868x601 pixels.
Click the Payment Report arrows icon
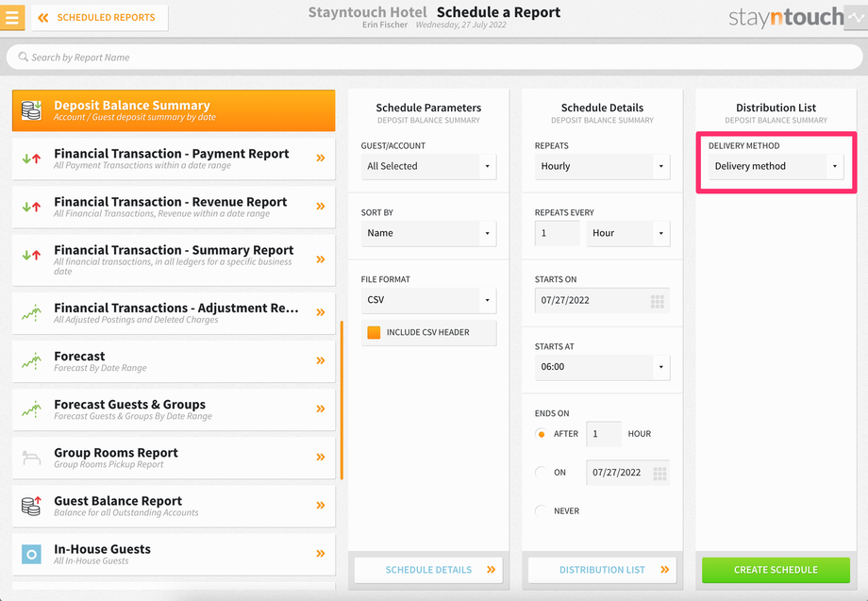[x=31, y=159]
